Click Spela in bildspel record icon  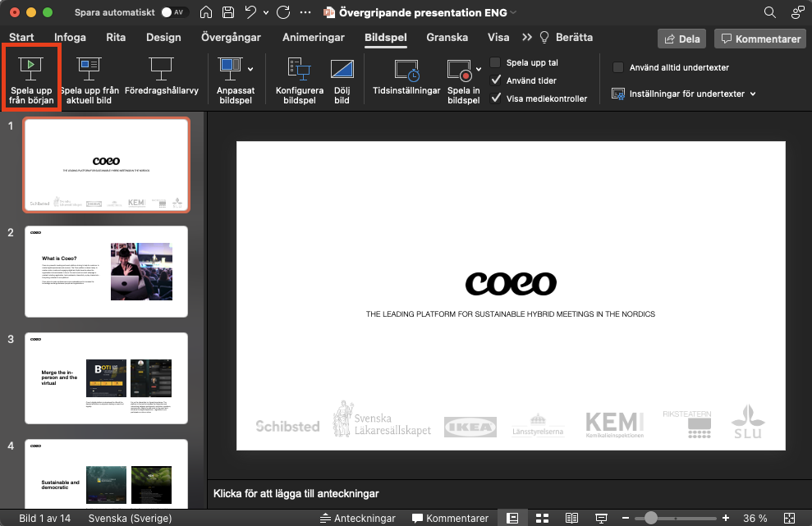coord(461,70)
